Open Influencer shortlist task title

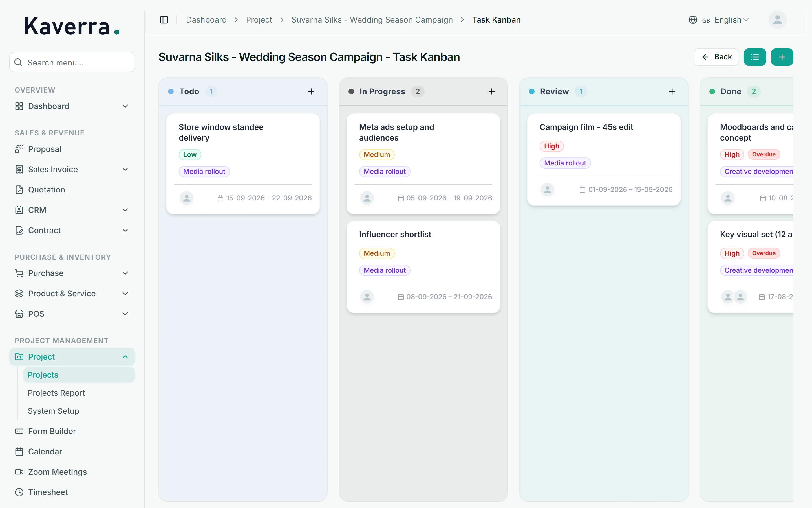[x=395, y=234]
